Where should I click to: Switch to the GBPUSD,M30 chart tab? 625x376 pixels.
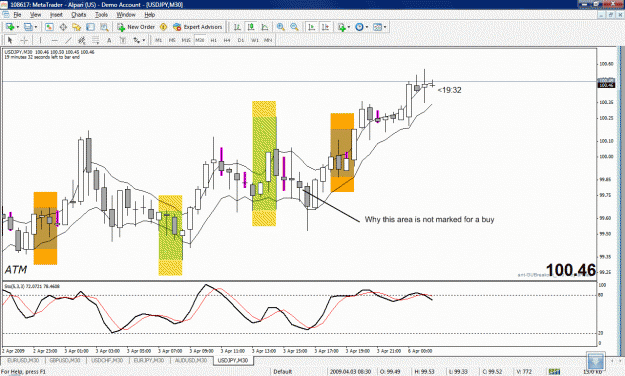click(65, 360)
